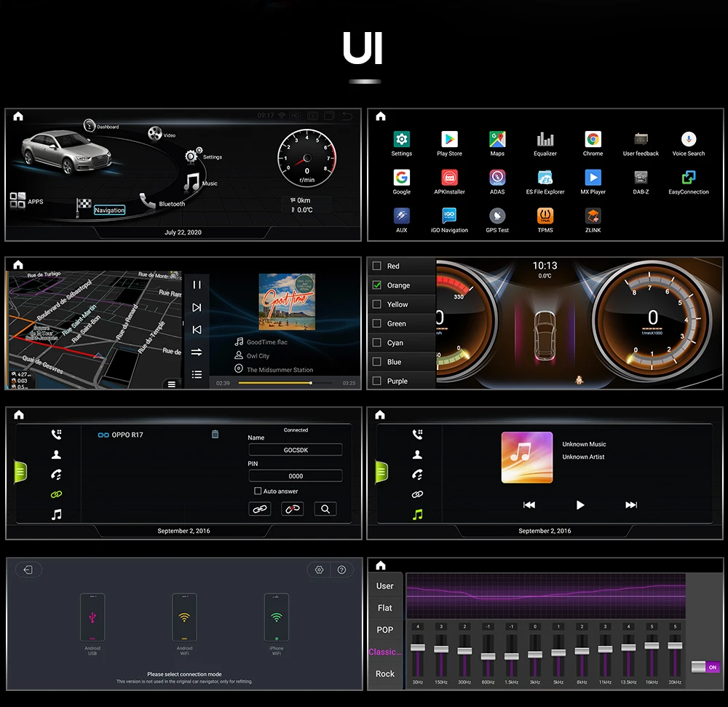This screenshot has width=728, height=707.
Task: Edit the Bluetooth Name field GOCSDK
Action: point(296,450)
